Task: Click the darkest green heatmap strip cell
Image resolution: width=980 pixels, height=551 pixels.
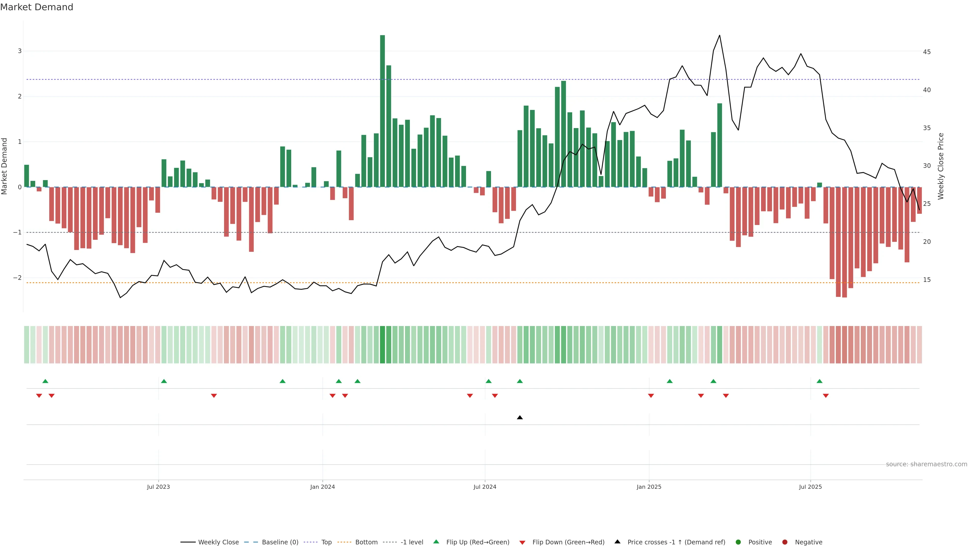Action: [x=382, y=345]
